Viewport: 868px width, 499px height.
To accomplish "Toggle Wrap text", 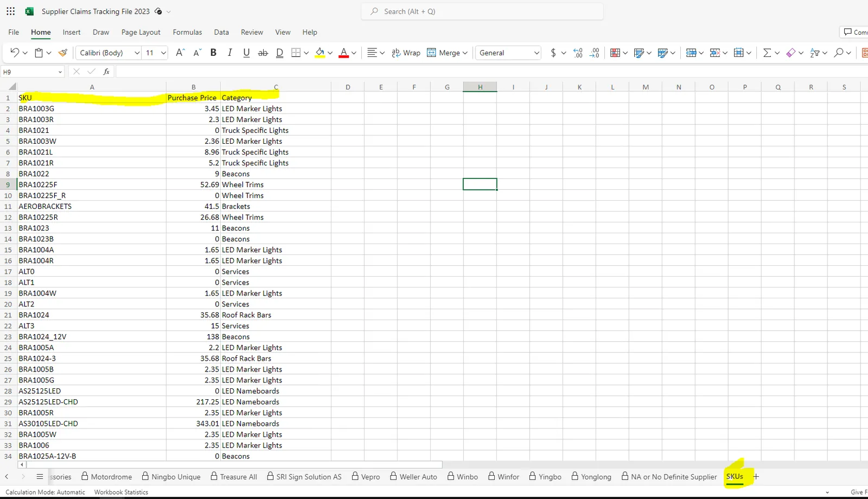I will [x=406, y=53].
